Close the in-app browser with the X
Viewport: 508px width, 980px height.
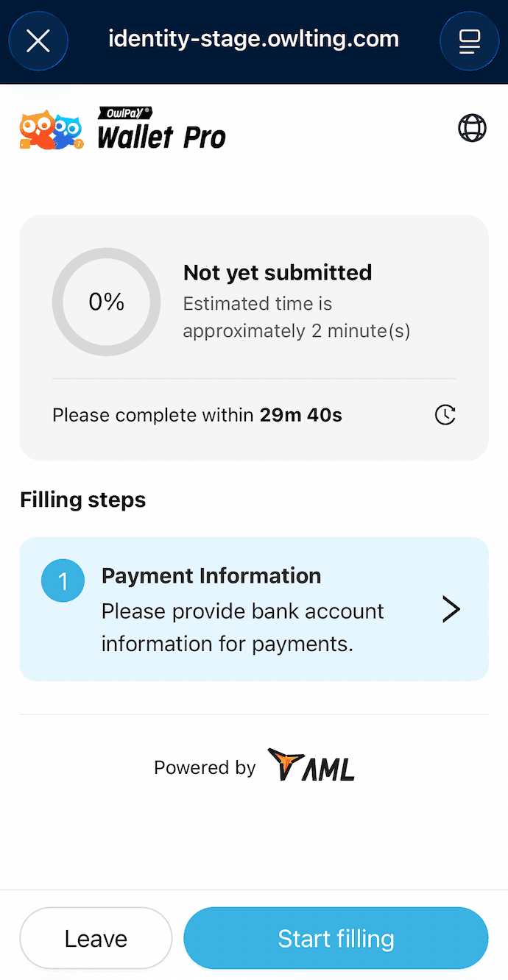pos(38,41)
